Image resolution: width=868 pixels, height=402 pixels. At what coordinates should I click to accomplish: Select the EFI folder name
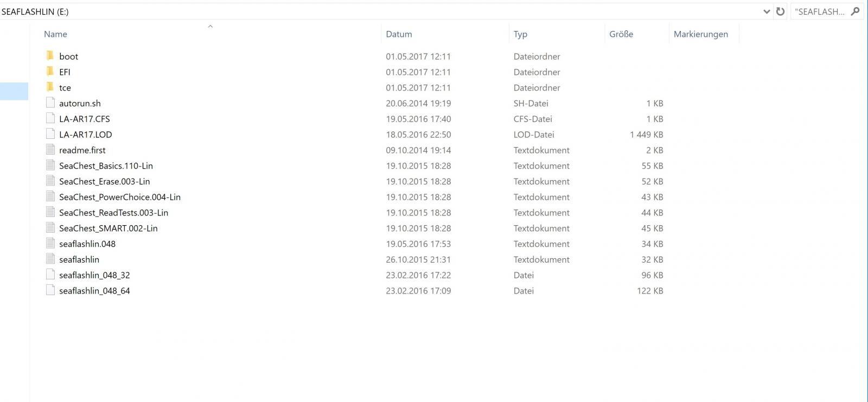point(65,72)
